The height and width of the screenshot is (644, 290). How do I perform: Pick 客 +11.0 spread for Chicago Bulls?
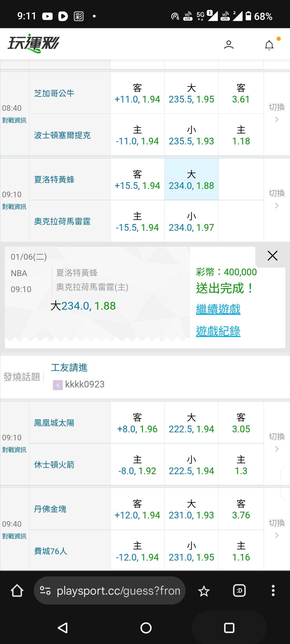click(x=137, y=93)
